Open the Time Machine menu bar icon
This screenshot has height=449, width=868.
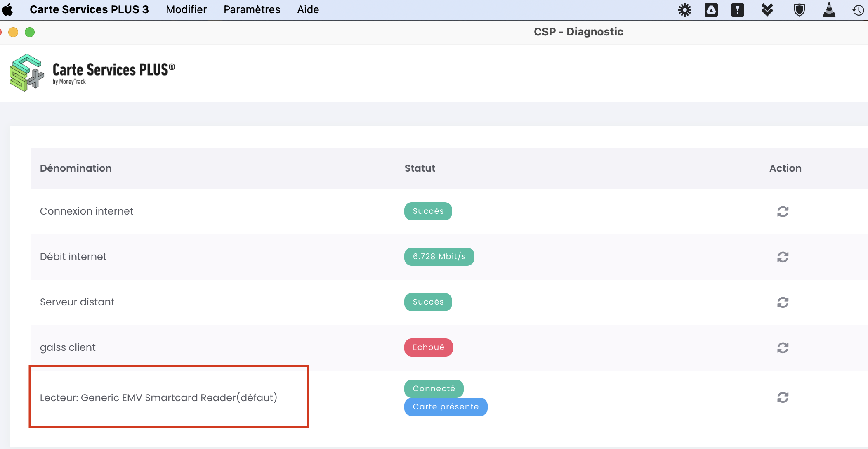pos(858,10)
